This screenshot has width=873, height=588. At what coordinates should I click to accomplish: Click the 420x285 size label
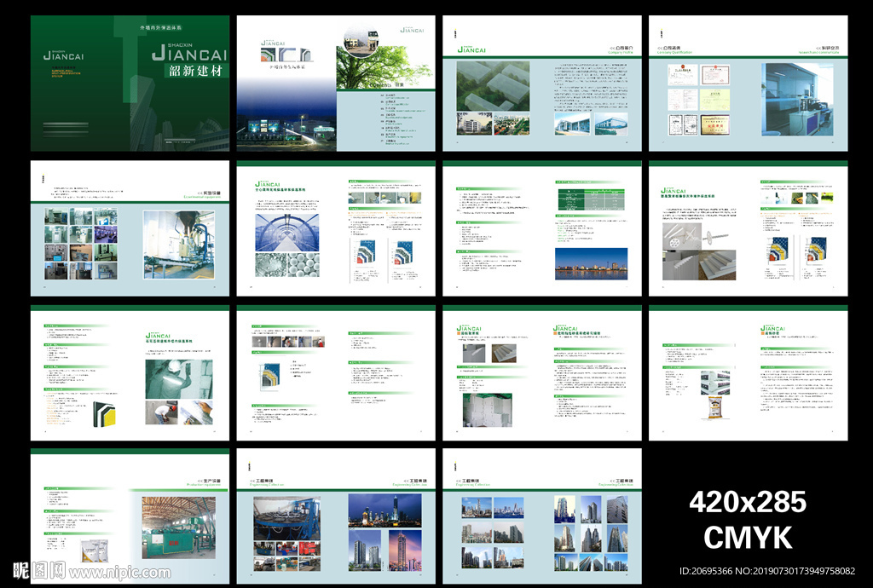pos(747,502)
